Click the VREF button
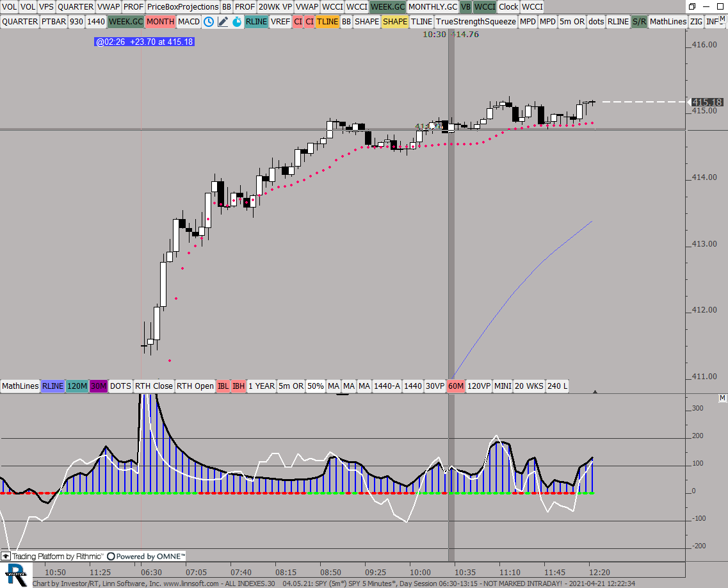The width and height of the screenshot is (728, 588). (280, 22)
